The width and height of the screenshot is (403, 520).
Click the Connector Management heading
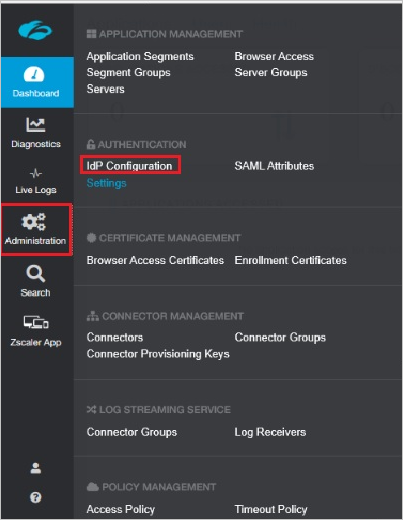[173, 316]
